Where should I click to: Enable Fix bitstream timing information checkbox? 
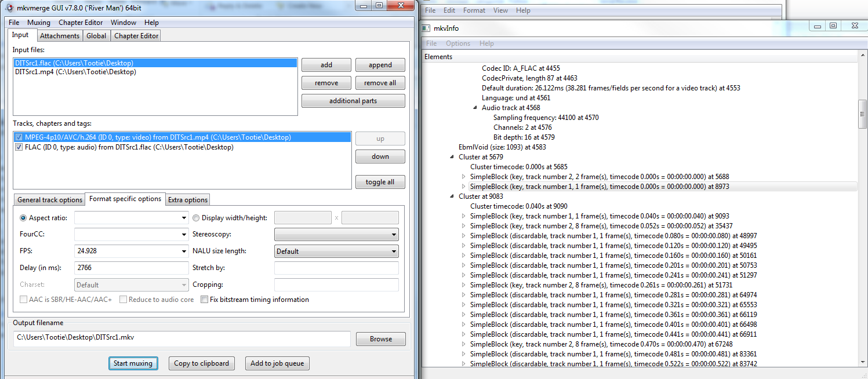[x=205, y=300]
